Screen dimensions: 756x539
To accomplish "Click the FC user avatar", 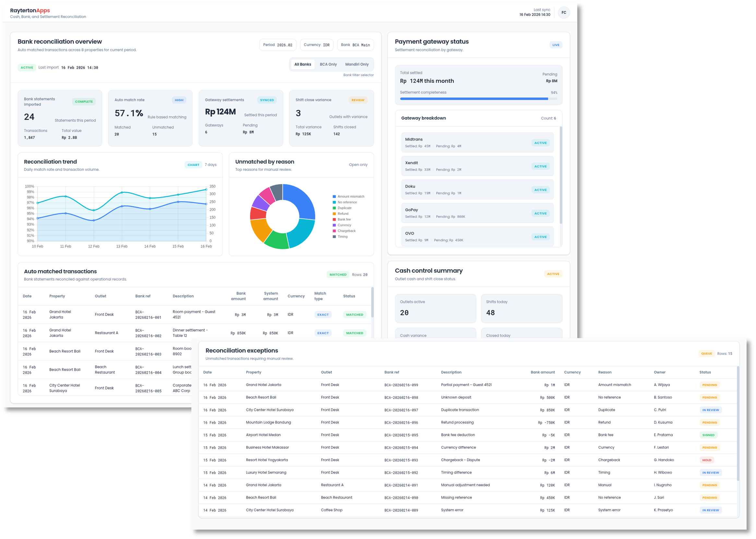I will click(563, 13).
